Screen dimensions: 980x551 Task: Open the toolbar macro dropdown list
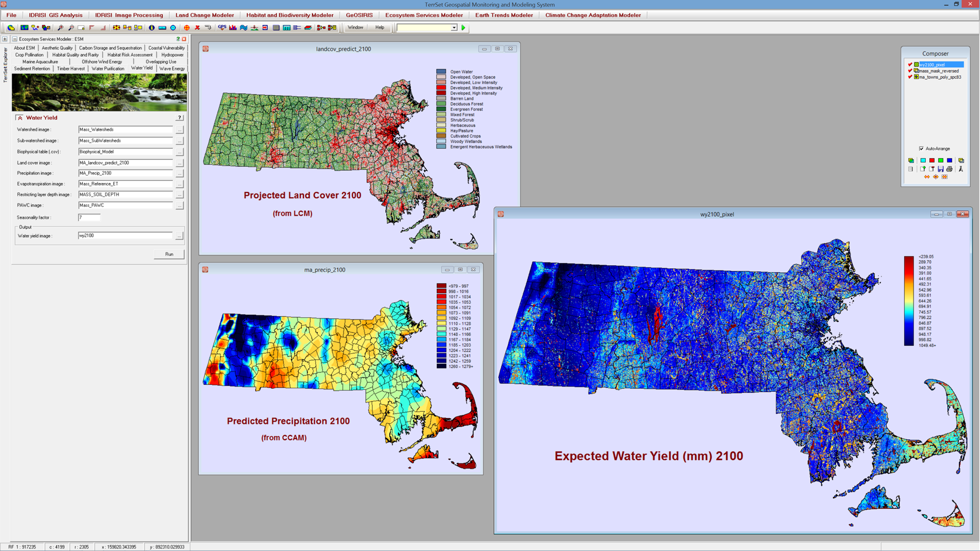(454, 27)
